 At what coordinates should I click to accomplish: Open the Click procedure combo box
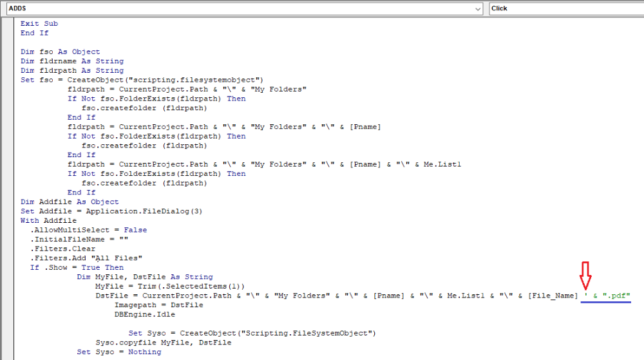566,8
